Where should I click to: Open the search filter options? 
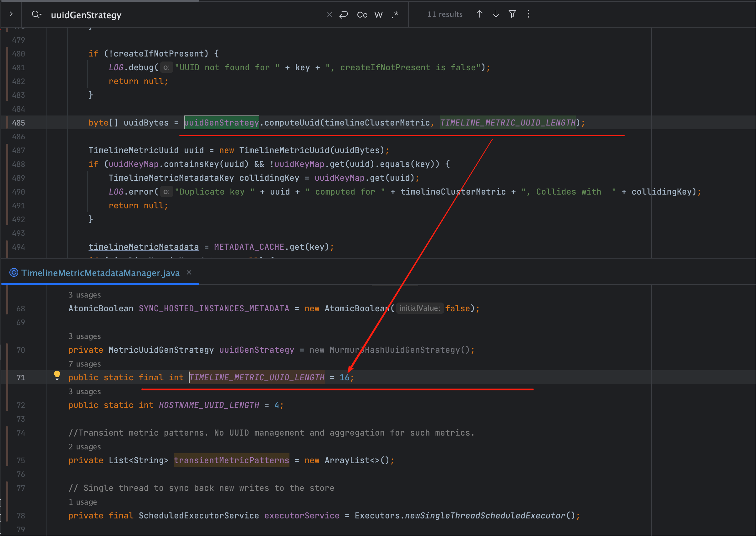(512, 14)
